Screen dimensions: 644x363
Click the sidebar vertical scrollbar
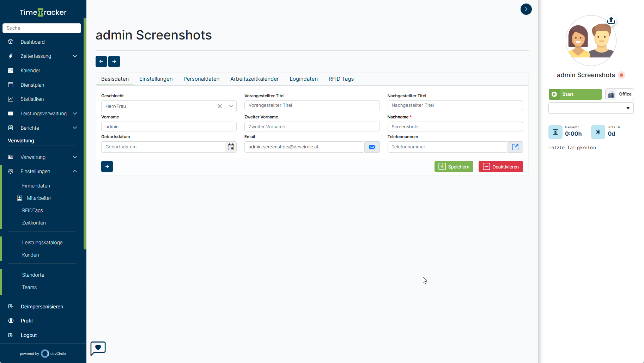point(85,133)
